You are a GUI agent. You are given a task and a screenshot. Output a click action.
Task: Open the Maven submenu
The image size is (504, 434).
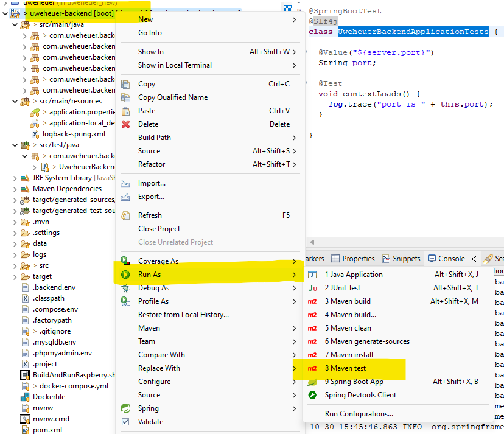click(x=149, y=328)
